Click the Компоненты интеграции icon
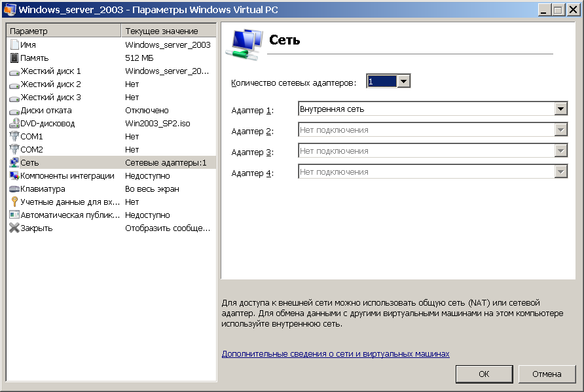 click(14, 175)
